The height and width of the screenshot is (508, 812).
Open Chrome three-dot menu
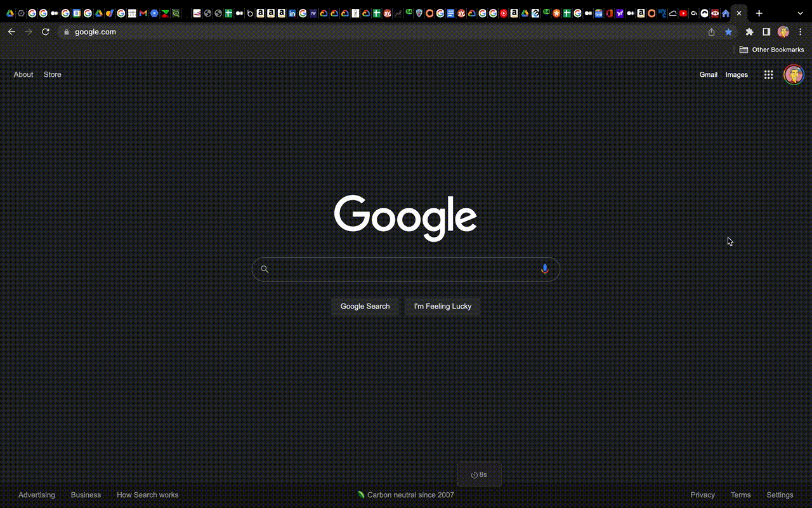(801, 32)
